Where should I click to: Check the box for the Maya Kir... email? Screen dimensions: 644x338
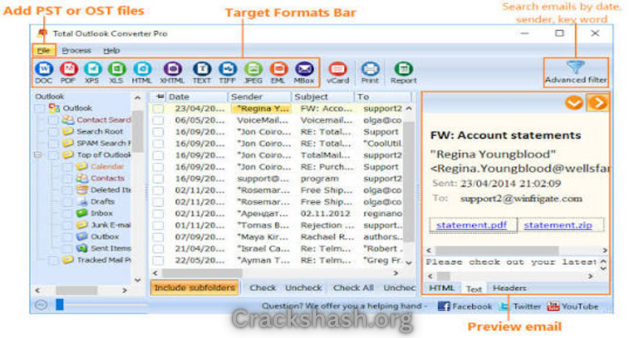[158, 237]
